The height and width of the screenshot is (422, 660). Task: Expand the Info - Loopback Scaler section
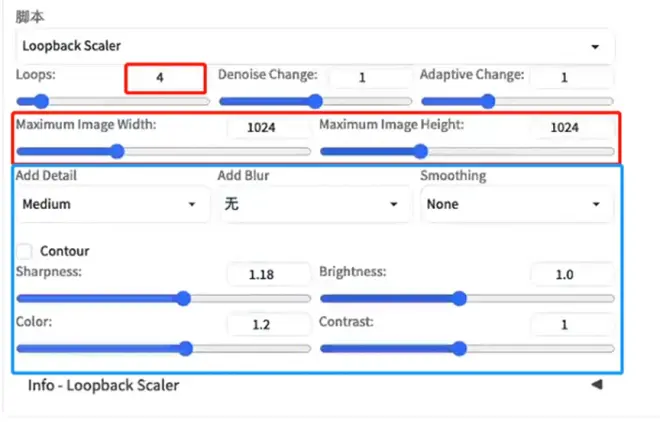315,385
